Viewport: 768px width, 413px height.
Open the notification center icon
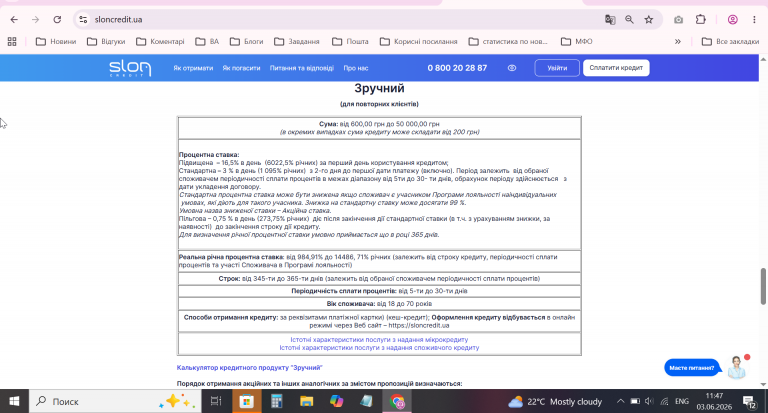[x=749, y=402]
